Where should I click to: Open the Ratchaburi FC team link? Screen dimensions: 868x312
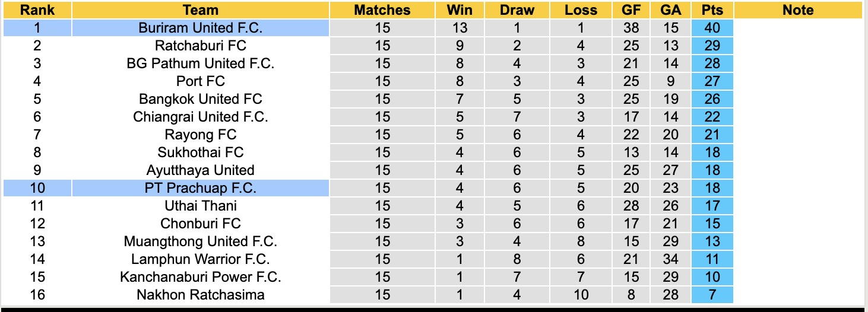click(200, 46)
